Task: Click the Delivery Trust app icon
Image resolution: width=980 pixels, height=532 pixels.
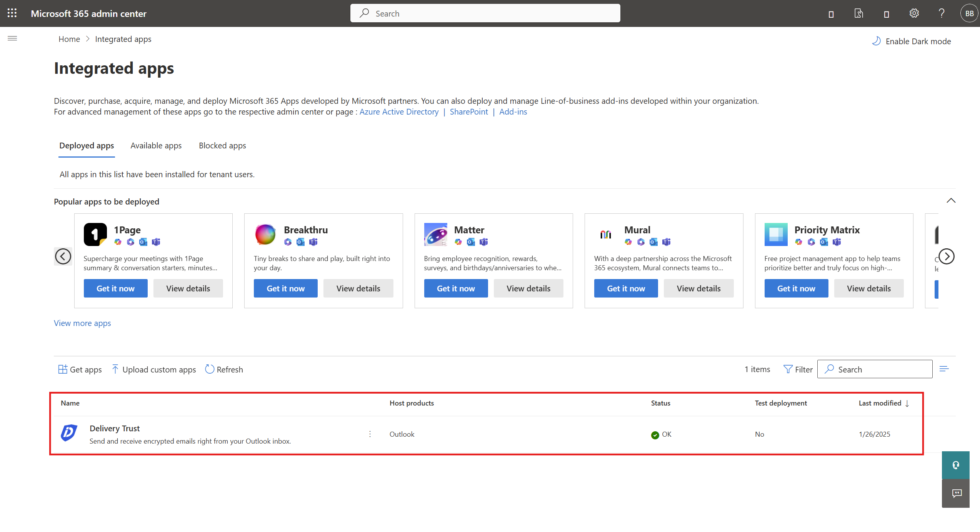Action: click(69, 433)
